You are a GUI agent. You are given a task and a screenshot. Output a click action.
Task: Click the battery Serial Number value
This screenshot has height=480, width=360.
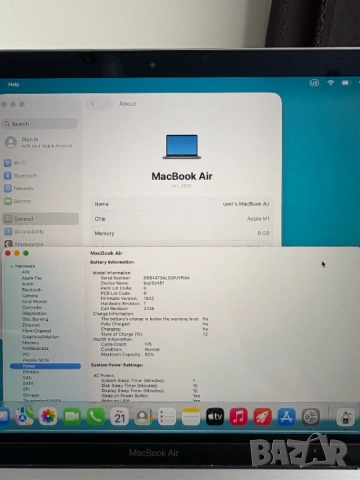pos(166,278)
